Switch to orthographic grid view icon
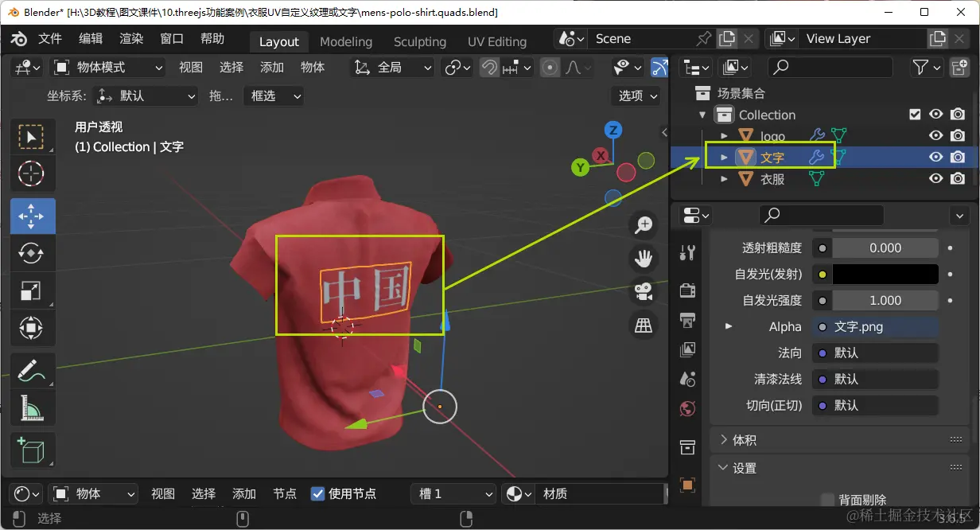The width and height of the screenshot is (980, 530). [643, 324]
